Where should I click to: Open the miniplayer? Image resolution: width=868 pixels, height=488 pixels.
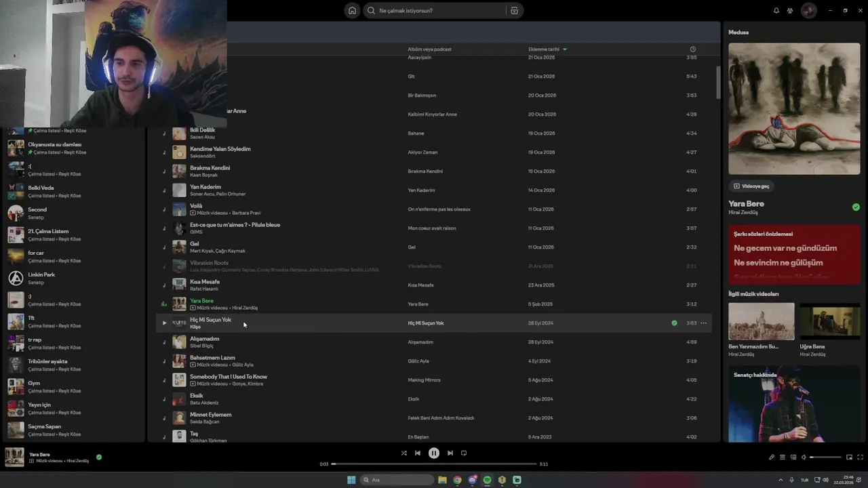[x=849, y=457]
